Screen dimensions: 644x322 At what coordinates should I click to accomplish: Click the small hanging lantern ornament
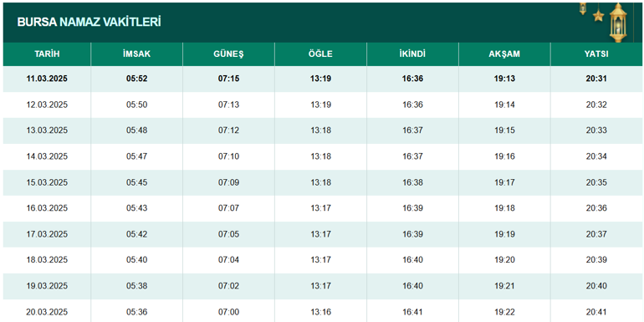(583, 8)
